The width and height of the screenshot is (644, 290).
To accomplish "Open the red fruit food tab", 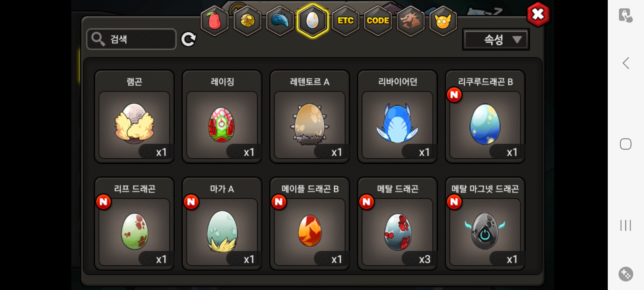I will click(215, 21).
